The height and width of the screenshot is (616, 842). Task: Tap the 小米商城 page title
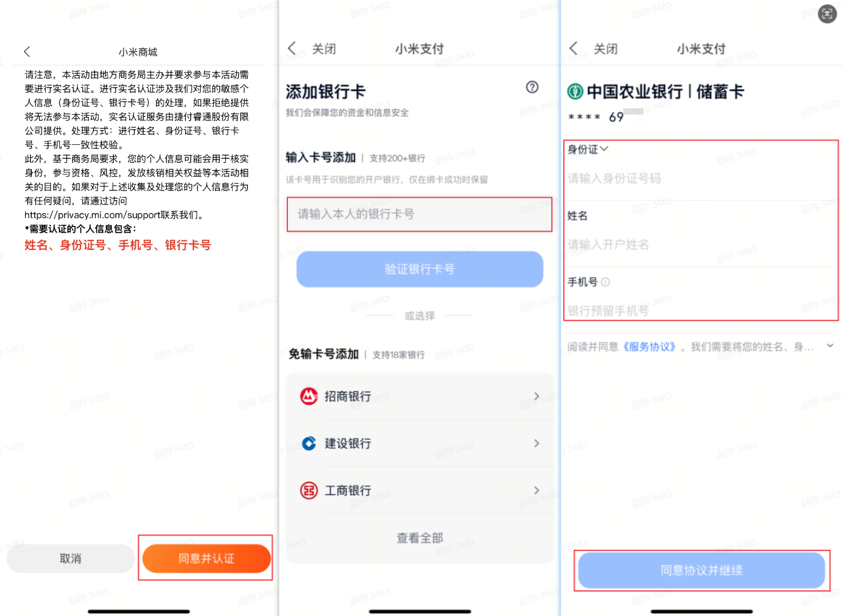coord(138,52)
